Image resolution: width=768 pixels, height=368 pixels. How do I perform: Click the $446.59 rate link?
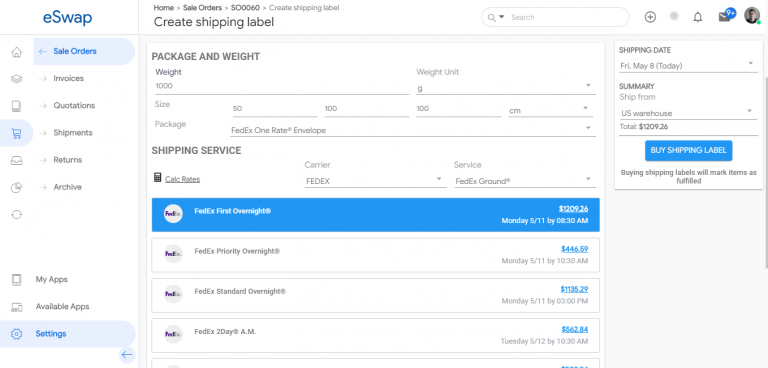[x=575, y=249]
